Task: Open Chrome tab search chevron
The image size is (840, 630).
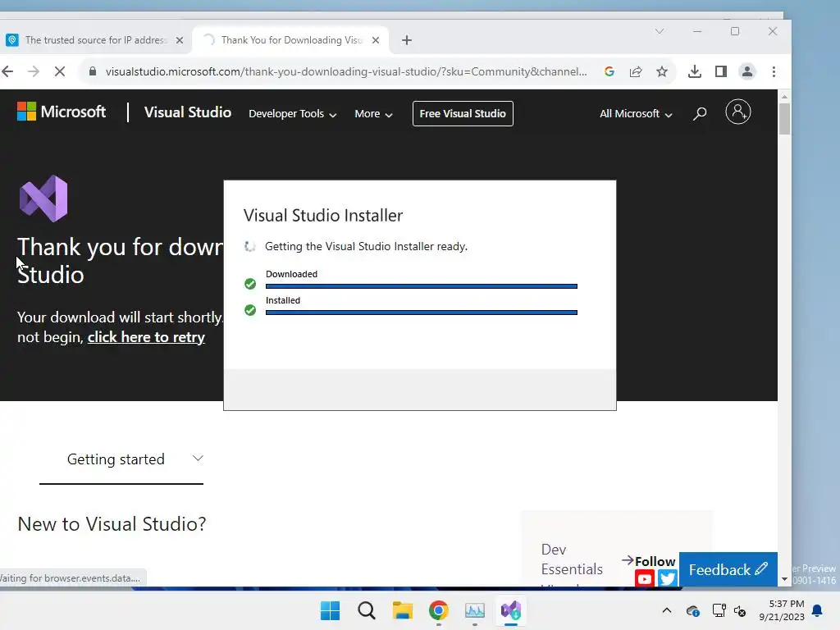Action: pyautogui.click(x=660, y=31)
